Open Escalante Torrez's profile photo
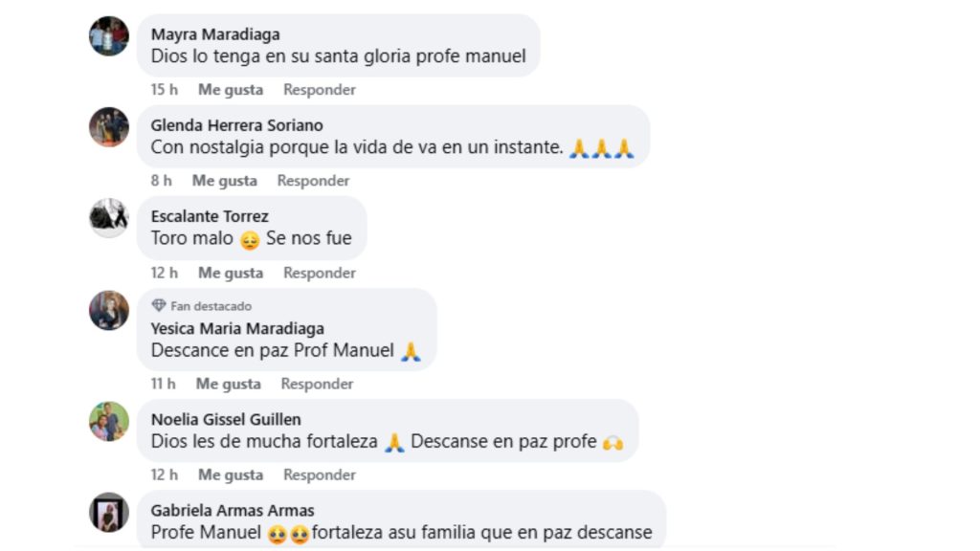Image resolution: width=980 pixels, height=551 pixels. pyautogui.click(x=108, y=217)
